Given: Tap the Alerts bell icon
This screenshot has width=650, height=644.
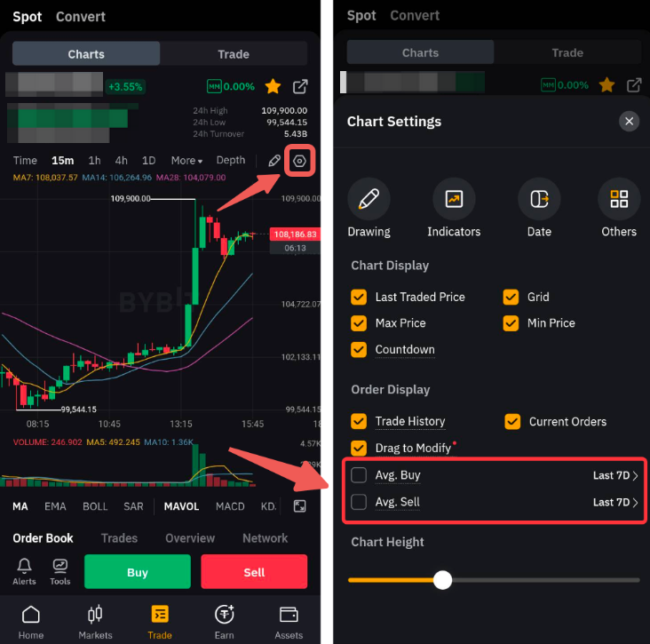Looking at the screenshot, I should coord(24,571).
